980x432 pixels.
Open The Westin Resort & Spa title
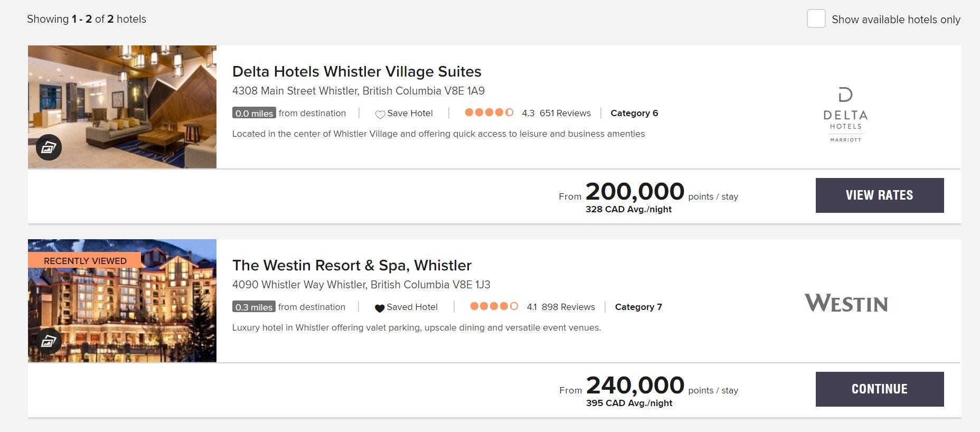click(x=352, y=265)
